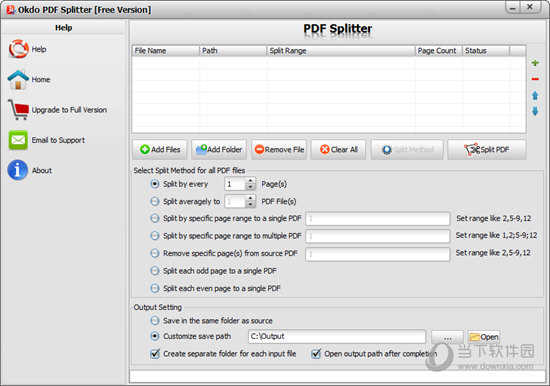Open About link in sidebar
Screen dimensions: 550x386
click(42, 171)
